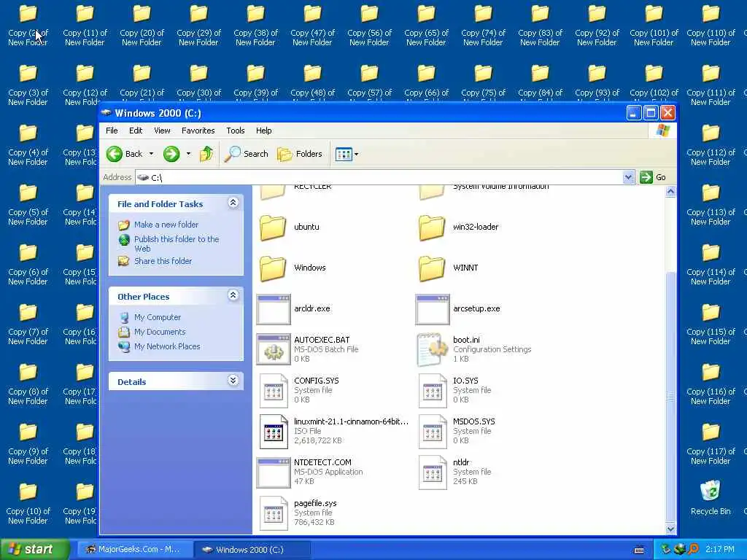Open the Tools menu
This screenshot has height=560, width=747.
tap(236, 131)
